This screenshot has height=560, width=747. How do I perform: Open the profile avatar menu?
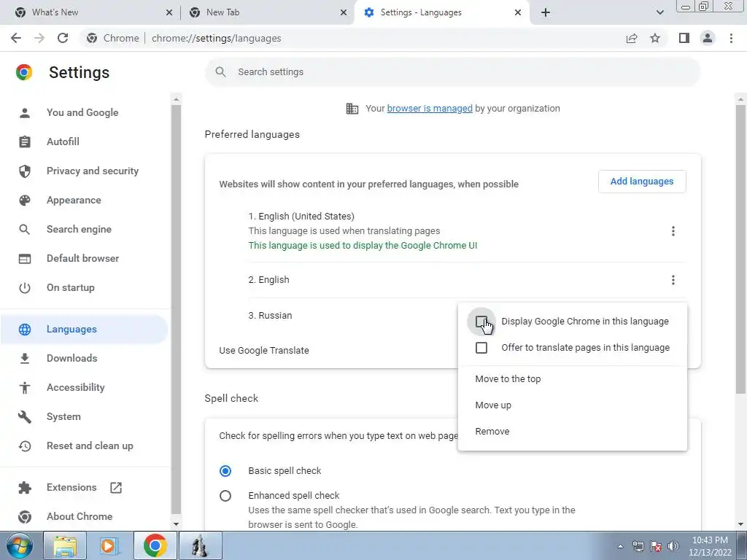(708, 38)
